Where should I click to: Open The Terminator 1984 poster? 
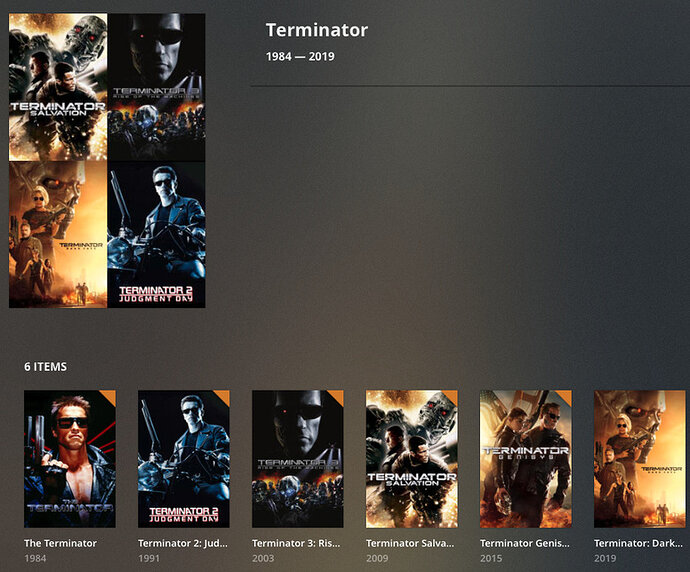[70, 458]
